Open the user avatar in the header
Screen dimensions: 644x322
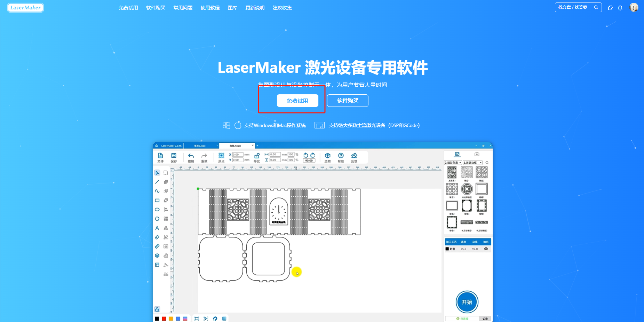[x=634, y=7]
